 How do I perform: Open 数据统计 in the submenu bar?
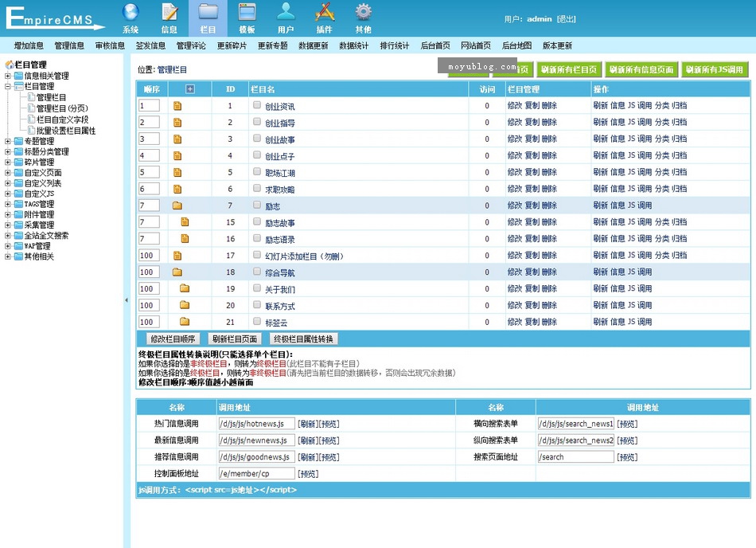click(353, 46)
